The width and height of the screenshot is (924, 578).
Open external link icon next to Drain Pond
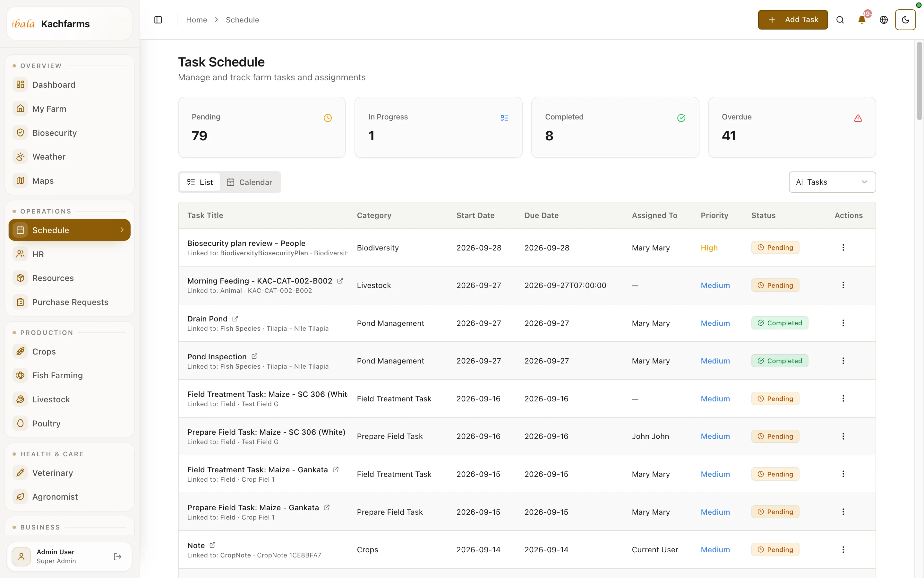[235, 319]
